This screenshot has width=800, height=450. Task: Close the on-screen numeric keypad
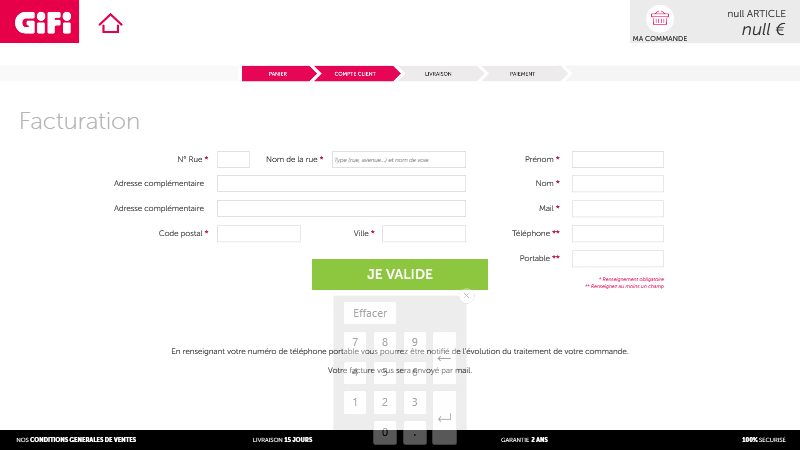[466, 295]
